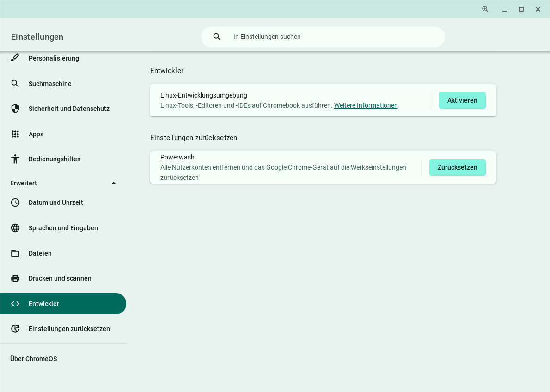Viewport: 550px width, 392px height.
Task: Click the Entwickler section heading in main pane
Action: (167, 71)
